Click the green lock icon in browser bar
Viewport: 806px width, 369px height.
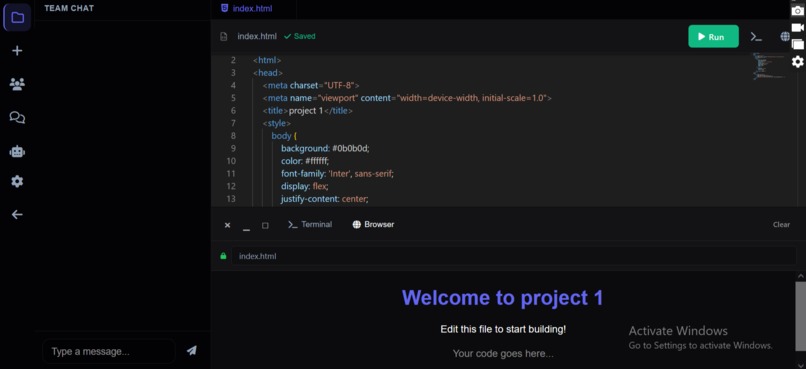(x=223, y=255)
